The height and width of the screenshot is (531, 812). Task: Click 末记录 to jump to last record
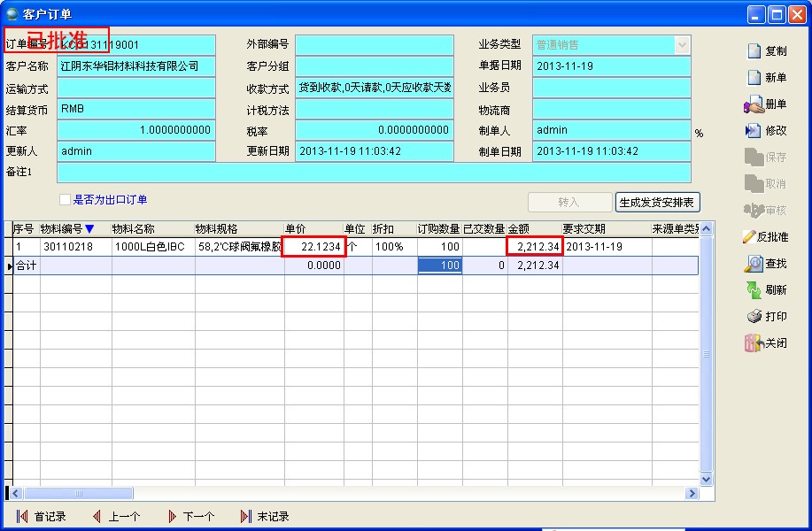(264, 516)
